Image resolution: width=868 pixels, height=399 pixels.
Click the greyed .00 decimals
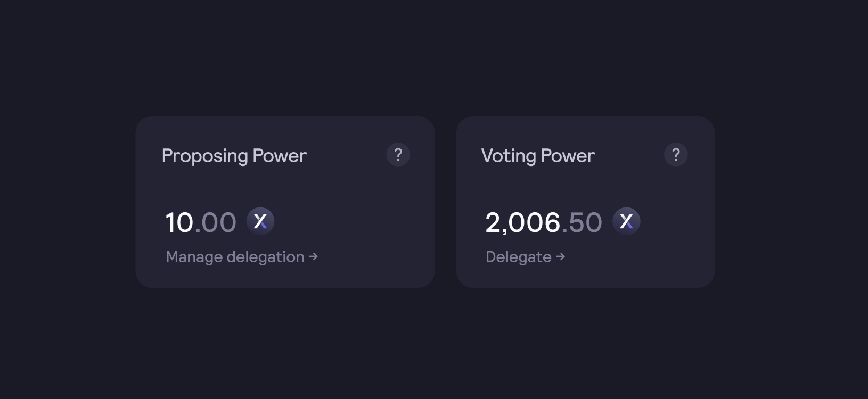216,222
